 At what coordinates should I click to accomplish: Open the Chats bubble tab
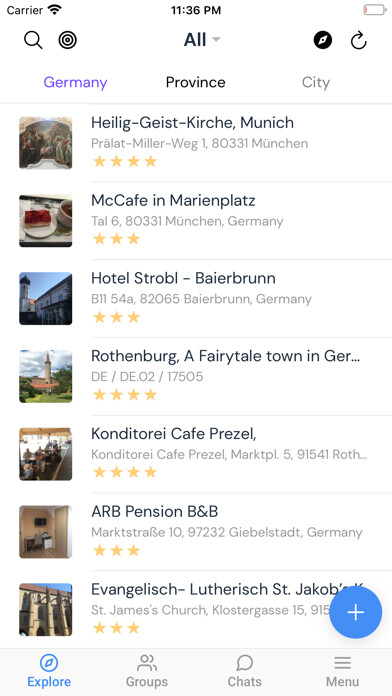(245, 670)
